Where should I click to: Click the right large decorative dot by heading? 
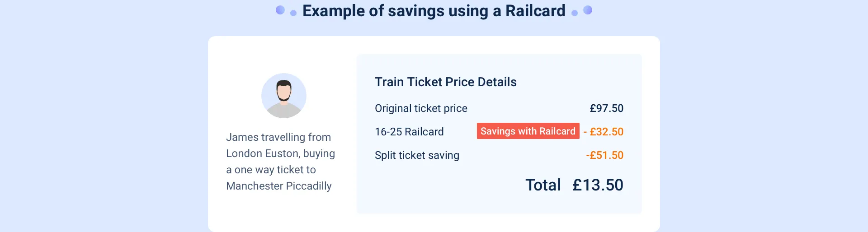[588, 10]
